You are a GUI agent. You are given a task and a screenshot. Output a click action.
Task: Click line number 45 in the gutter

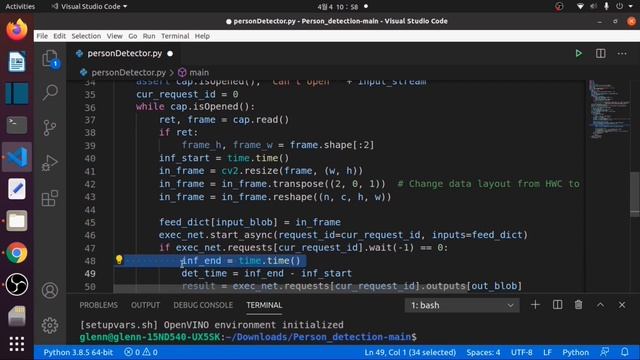tap(90, 222)
